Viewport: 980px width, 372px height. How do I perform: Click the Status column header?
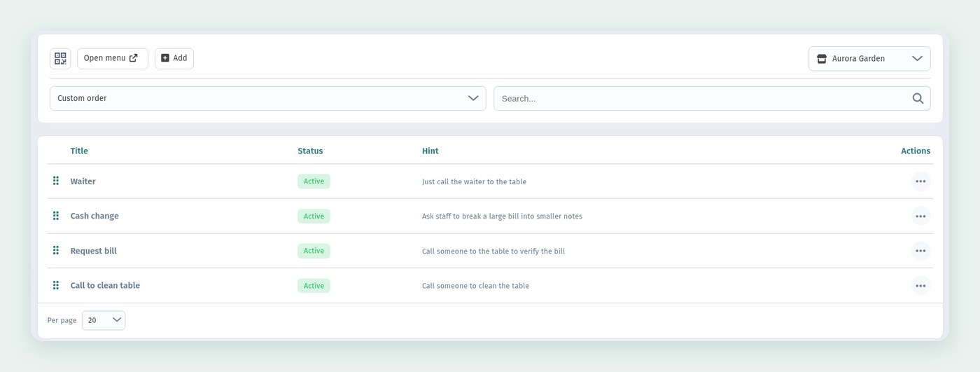[x=310, y=151]
